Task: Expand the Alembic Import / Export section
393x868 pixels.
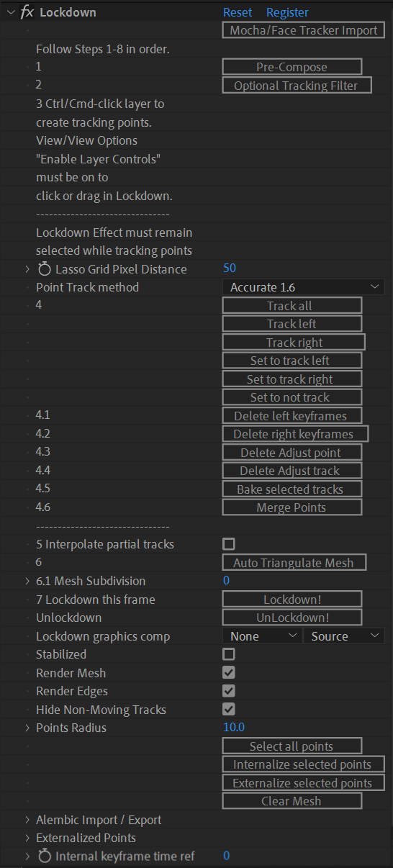Action: [x=27, y=820]
